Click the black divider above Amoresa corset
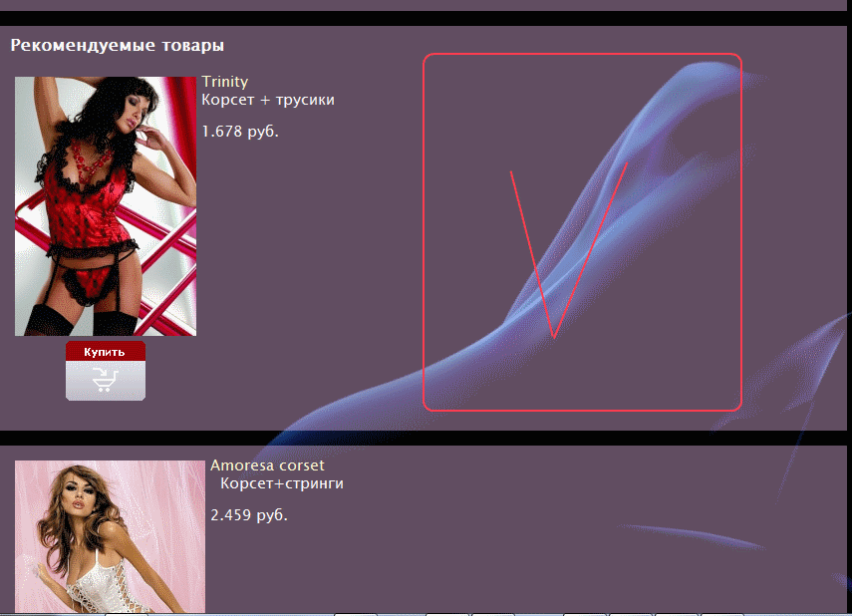The image size is (852, 616). [x=426, y=438]
